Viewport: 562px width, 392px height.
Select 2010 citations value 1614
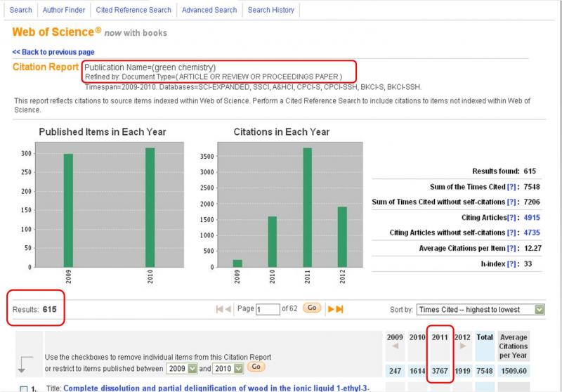(x=417, y=371)
